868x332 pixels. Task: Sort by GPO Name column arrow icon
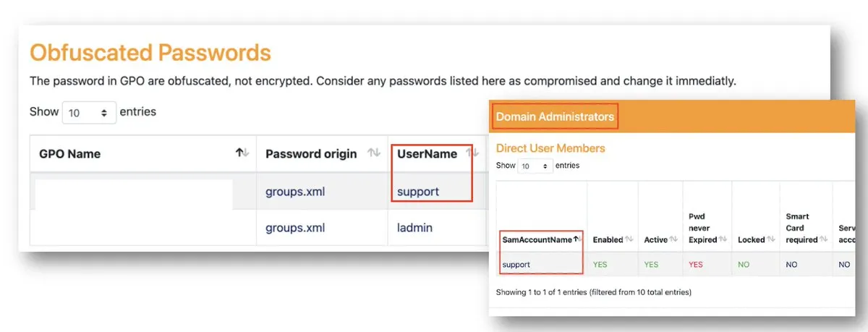(242, 153)
